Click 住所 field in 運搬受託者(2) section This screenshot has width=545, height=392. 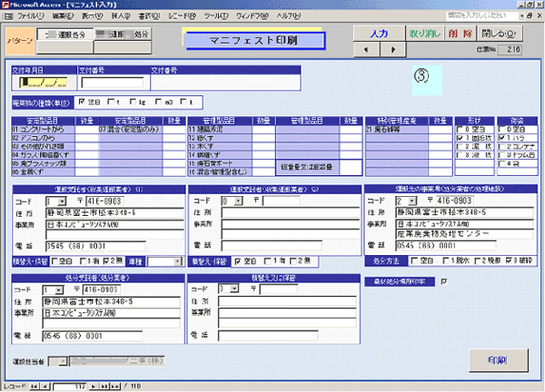291,212
